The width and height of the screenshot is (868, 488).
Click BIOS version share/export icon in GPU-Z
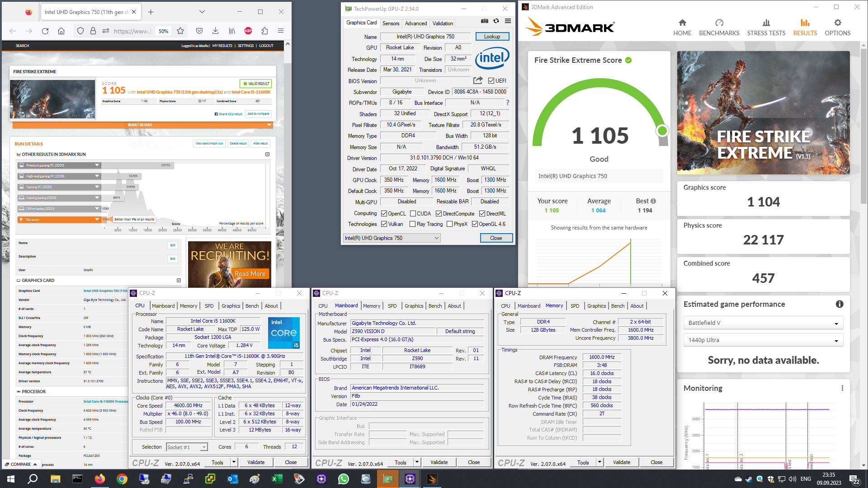(478, 80)
